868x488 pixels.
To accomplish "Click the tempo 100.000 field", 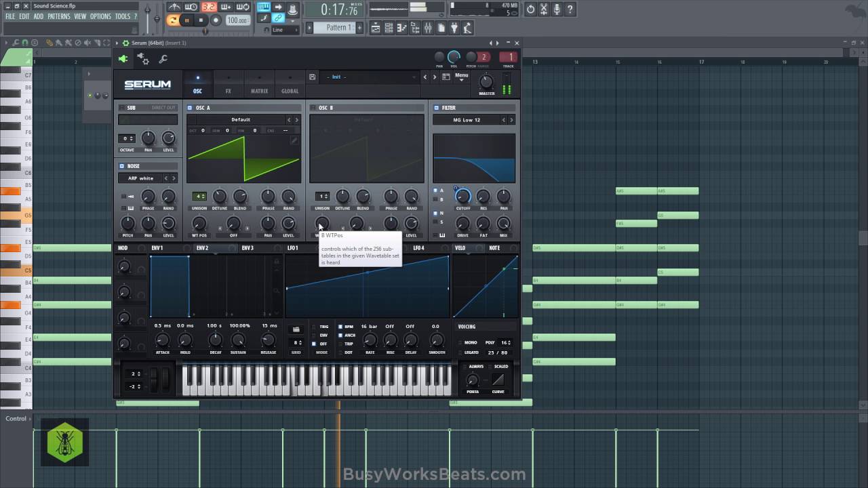I will point(237,20).
